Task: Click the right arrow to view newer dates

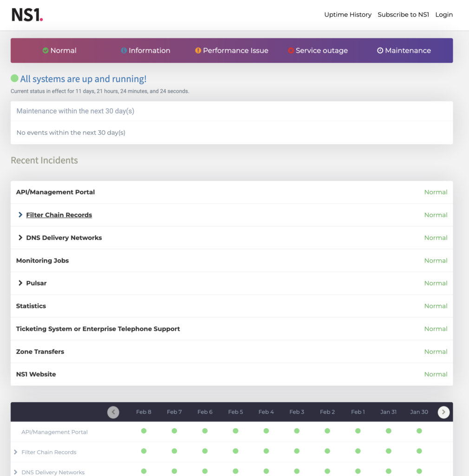Action: click(443, 412)
